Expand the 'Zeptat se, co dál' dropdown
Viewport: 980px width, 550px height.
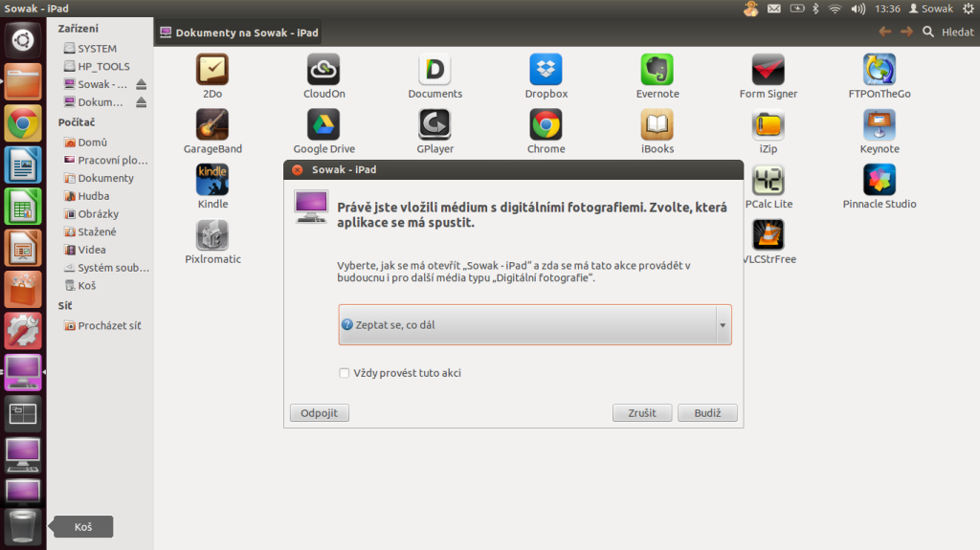pos(535,325)
